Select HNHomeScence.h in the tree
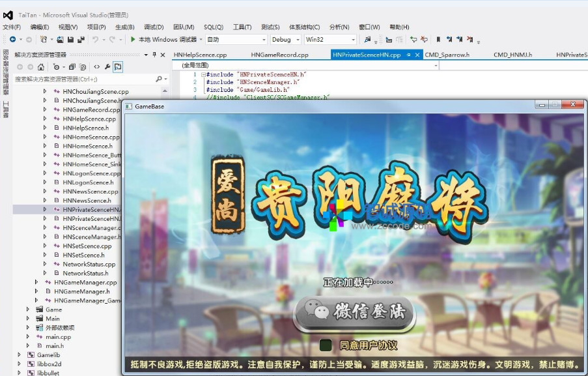 pyautogui.click(x=87, y=146)
